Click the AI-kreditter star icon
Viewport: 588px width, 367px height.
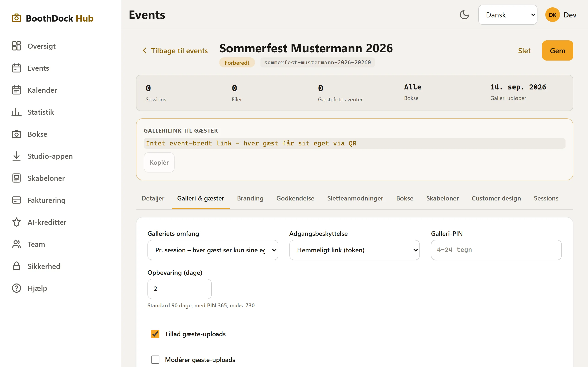coord(17,222)
